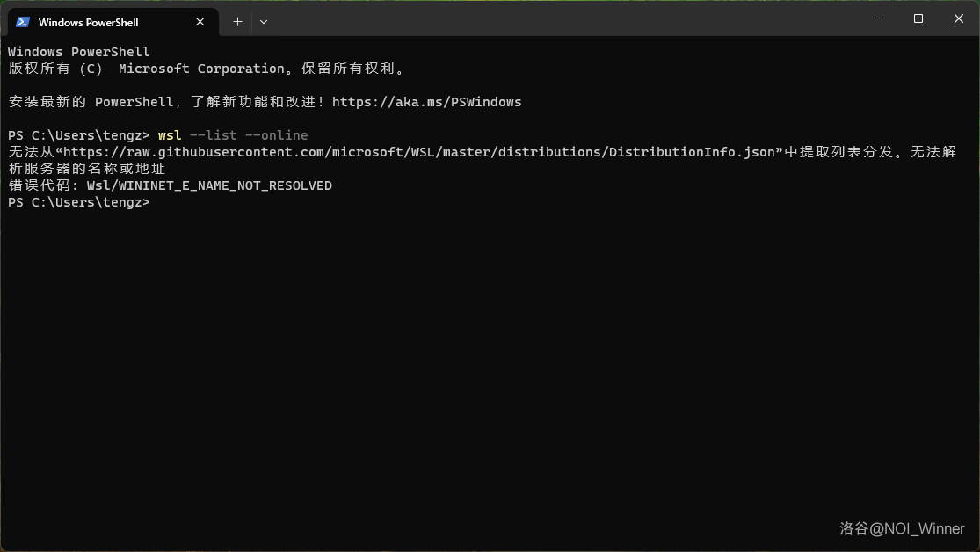
Task: Click the Wsl/WININET_E_NAME_NOT_RESOLVED error code
Action: pos(209,185)
